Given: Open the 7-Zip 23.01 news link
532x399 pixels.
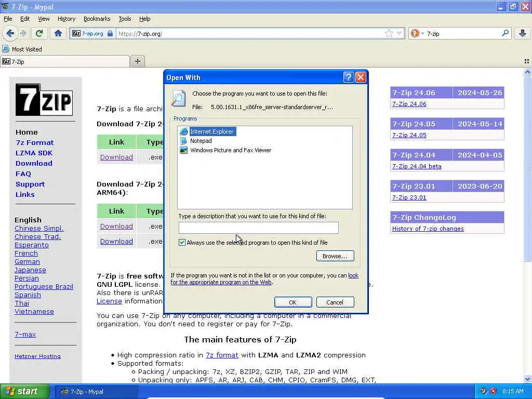Looking at the screenshot, I should (x=409, y=197).
